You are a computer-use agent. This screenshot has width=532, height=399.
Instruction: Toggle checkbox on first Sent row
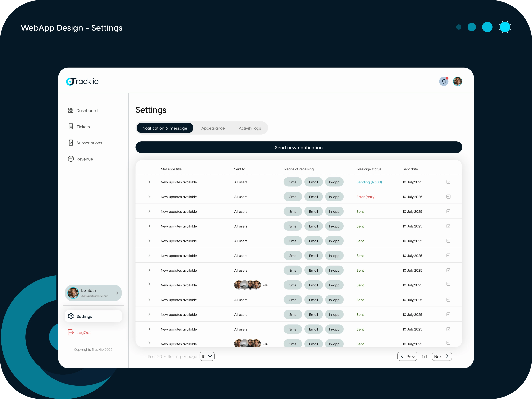click(x=448, y=211)
